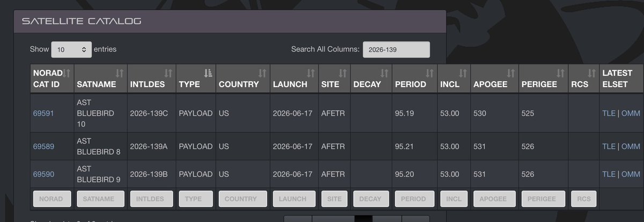
Task: Sort by PERIOD column arrows
Action: 430,73
